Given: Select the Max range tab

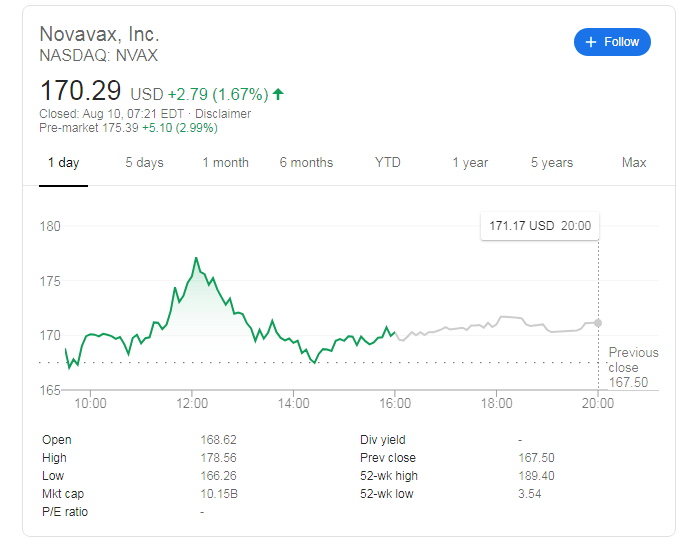Looking at the screenshot, I should tap(634, 163).
